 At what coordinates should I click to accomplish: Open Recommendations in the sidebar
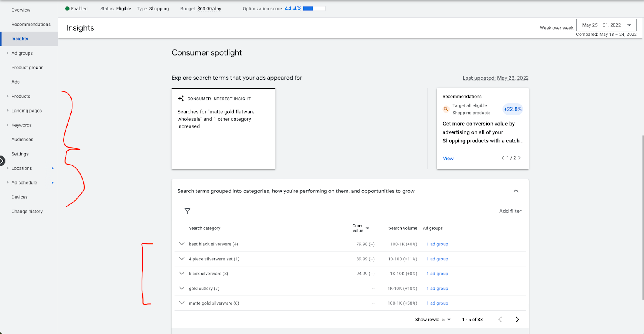31,25
